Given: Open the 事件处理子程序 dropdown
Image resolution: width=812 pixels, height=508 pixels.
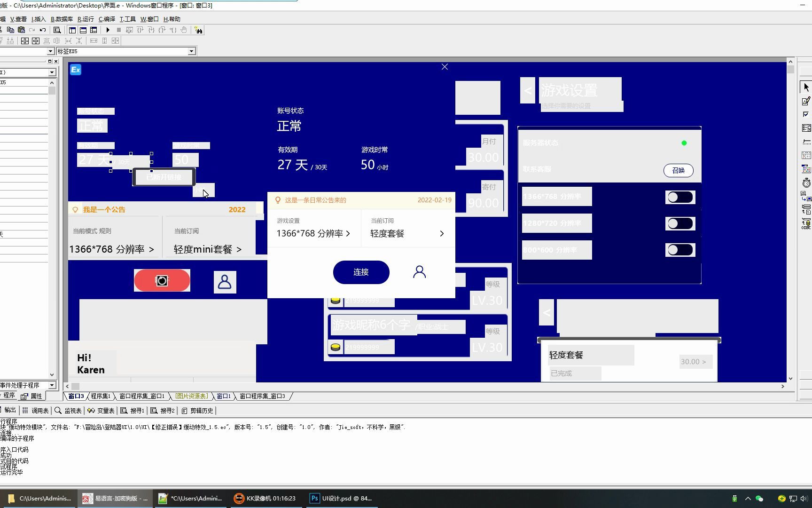Looking at the screenshot, I should 52,385.
